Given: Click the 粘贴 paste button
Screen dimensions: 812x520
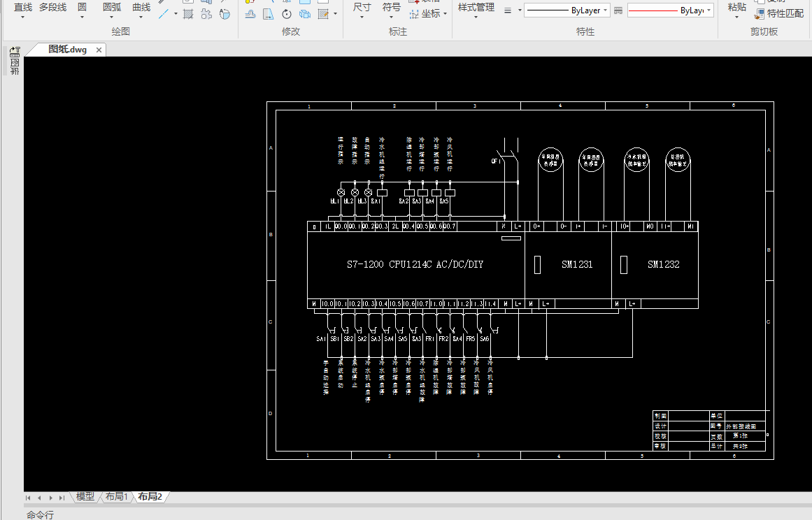Looking at the screenshot, I should point(737,10).
